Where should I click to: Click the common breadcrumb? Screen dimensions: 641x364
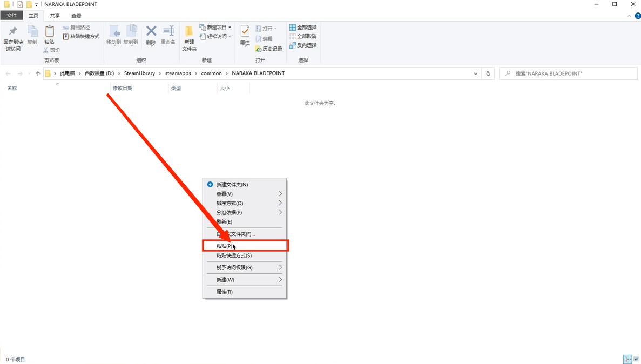[211, 73]
